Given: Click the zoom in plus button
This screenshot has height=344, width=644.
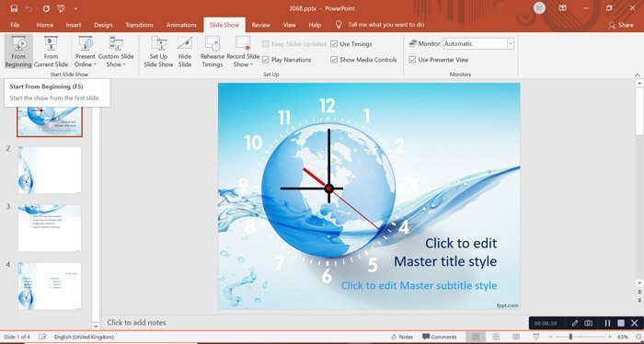Looking at the screenshot, I should point(610,337).
